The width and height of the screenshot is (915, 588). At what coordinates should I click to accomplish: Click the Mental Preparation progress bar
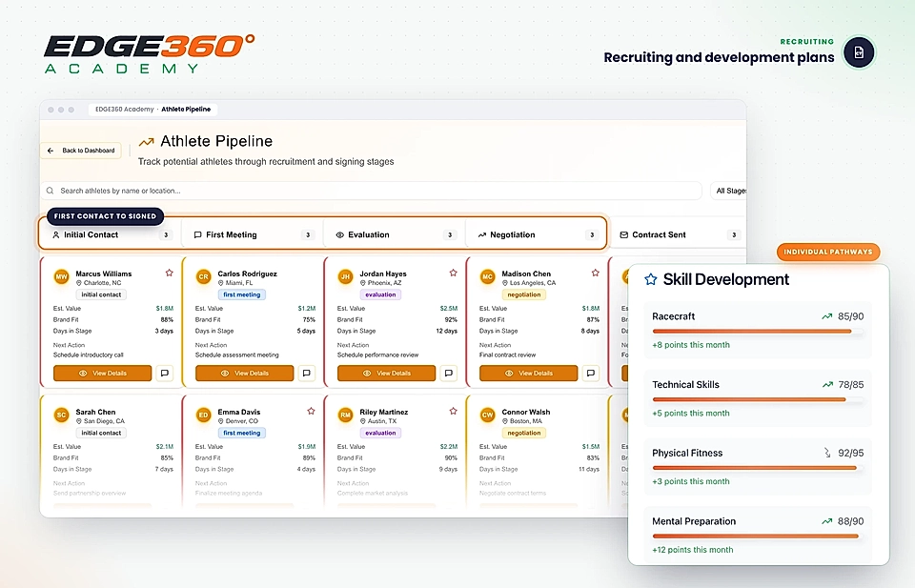[x=758, y=537]
